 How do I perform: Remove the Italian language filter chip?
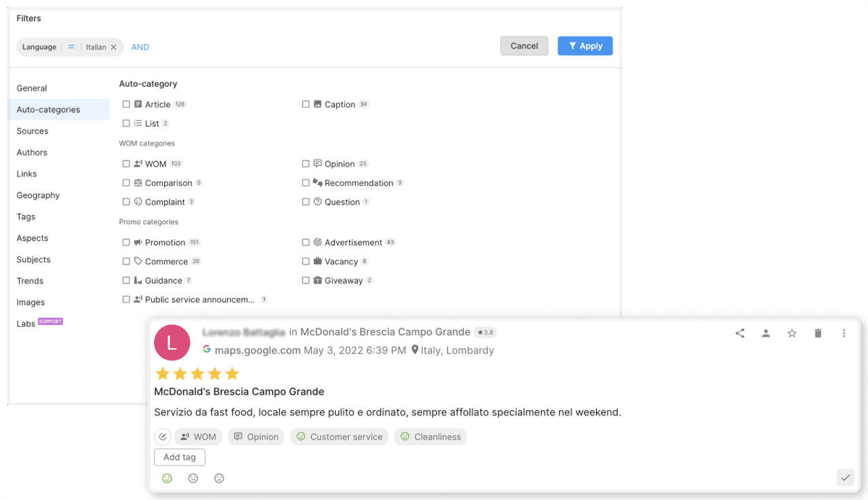tap(114, 47)
